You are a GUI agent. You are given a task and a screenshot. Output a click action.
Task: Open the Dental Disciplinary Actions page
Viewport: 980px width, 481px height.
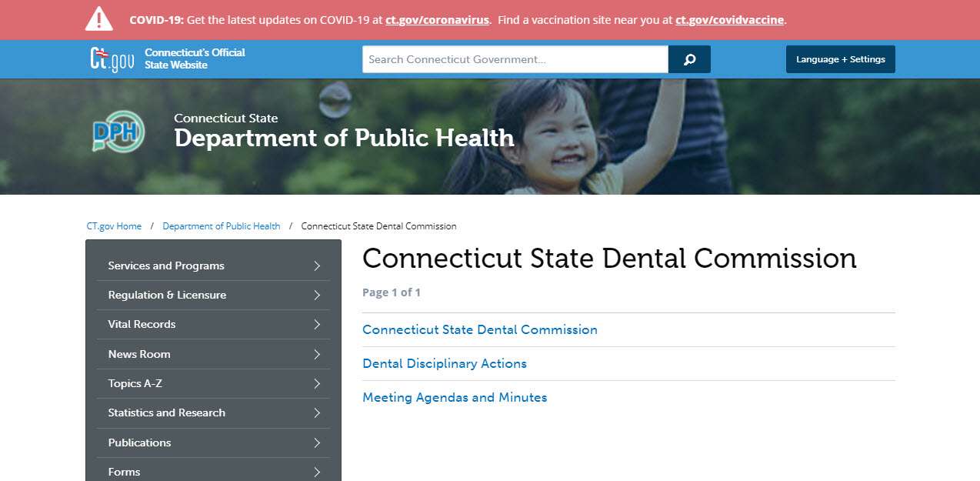(445, 362)
